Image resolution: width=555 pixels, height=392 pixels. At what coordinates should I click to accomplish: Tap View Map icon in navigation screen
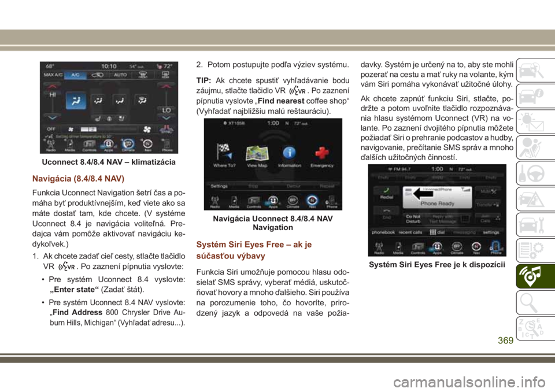[257, 156]
